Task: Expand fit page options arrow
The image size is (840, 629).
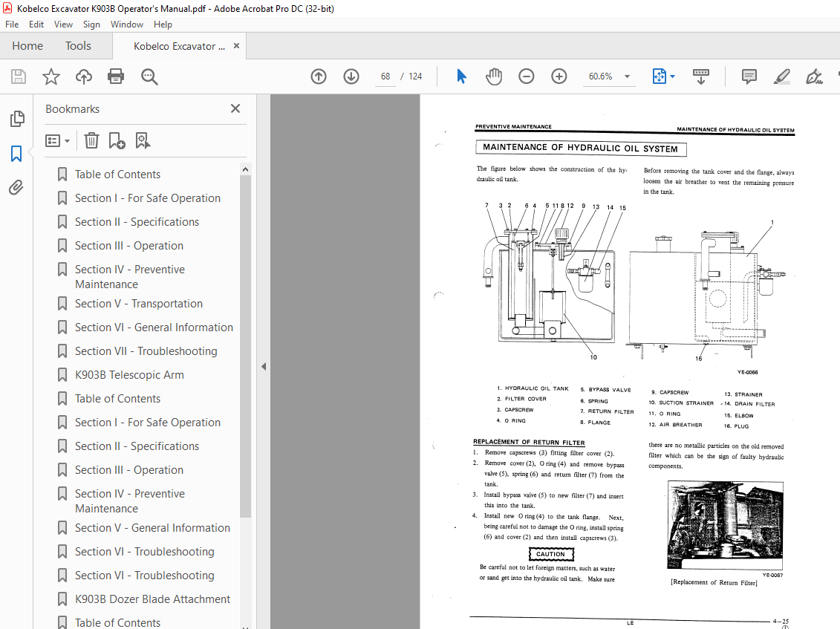Action: click(x=672, y=76)
